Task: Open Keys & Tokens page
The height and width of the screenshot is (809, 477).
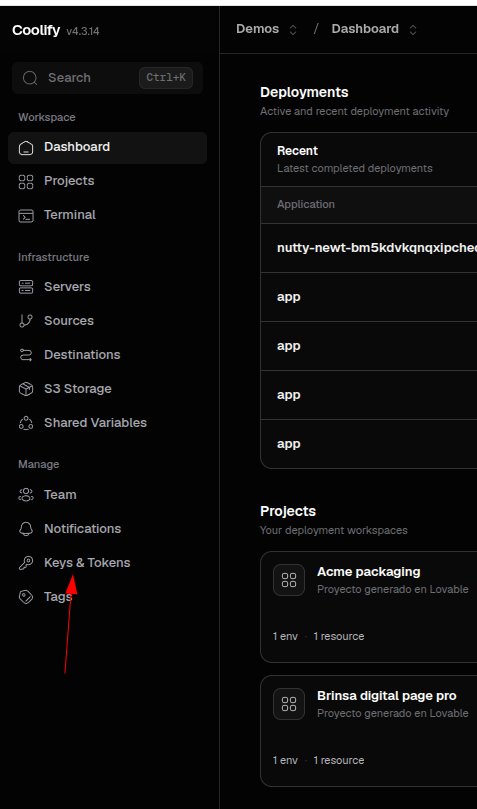Action: tap(107, 563)
